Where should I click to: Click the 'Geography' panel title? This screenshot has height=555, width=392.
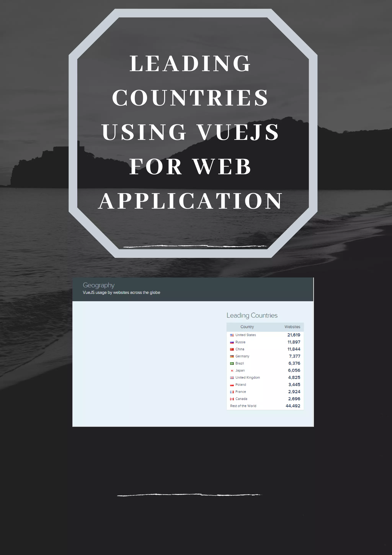99,285
